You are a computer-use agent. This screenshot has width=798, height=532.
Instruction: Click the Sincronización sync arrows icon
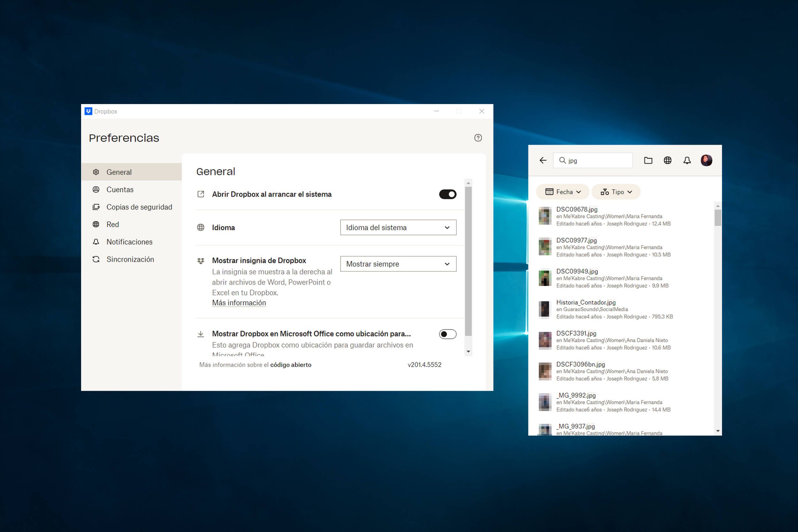pos(96,259)
